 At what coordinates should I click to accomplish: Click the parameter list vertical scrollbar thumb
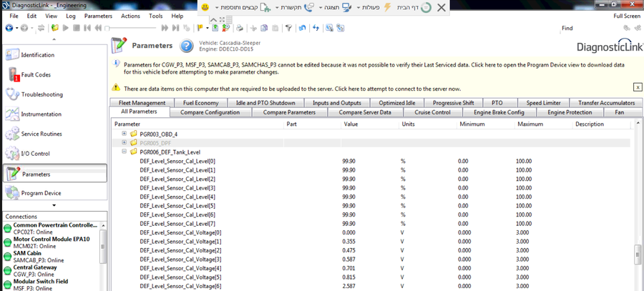point(638,255)
